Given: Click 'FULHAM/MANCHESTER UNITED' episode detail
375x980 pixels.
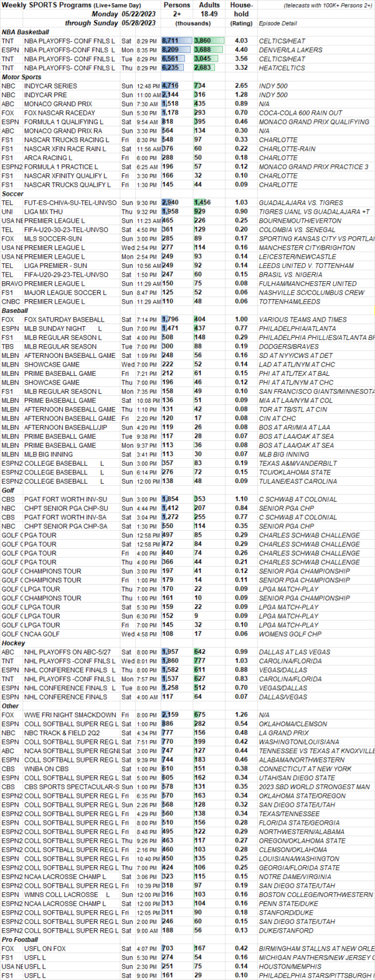Looking at the screenshot, I should [x=303, y=284].
